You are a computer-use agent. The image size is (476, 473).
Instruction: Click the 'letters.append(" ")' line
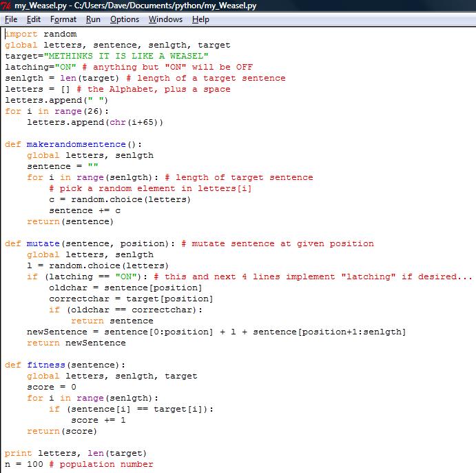[56, 100]
